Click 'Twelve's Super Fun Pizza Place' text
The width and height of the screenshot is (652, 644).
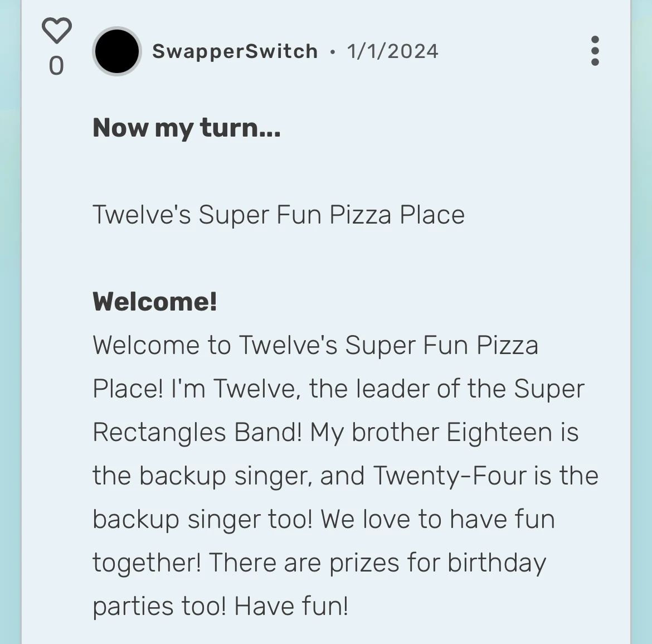pyautogui.click(x=279, y=214)
